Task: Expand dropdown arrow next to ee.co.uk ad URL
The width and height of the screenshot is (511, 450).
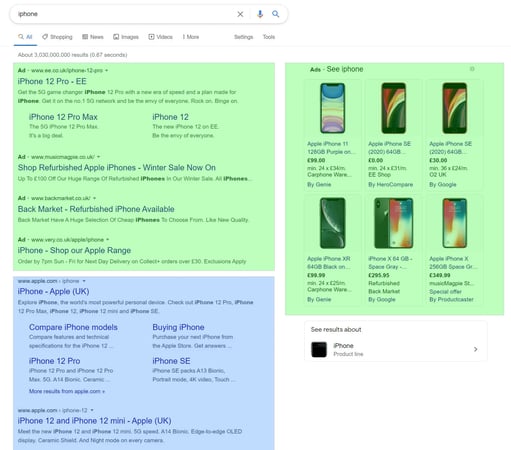Action: click(107, 71)
